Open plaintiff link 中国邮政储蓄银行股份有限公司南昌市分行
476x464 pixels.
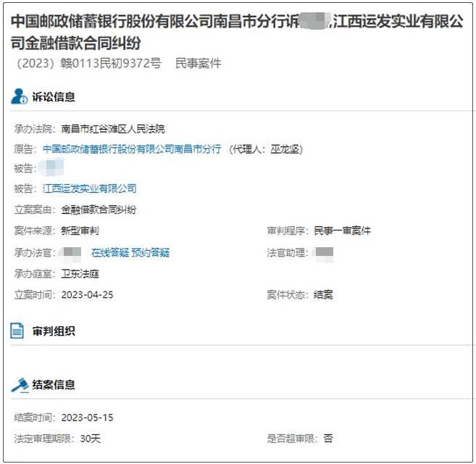pyautogui.click(x=132, y=149)
